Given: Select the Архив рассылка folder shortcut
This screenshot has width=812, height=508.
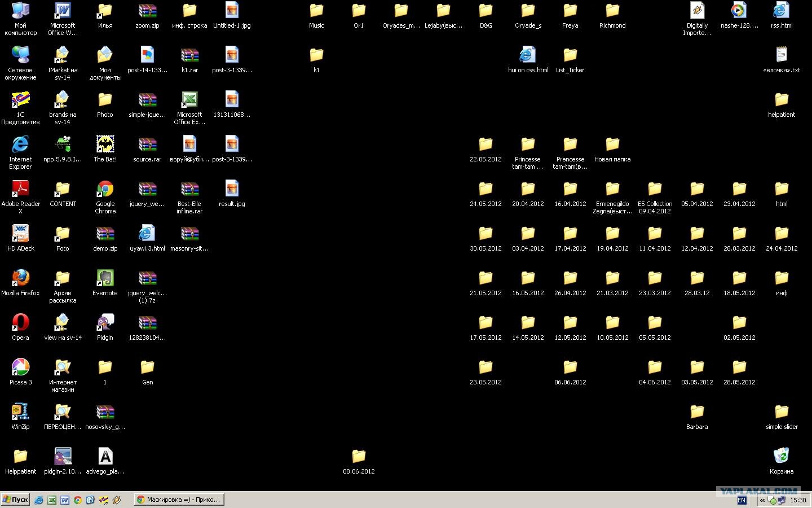Looking at the screenshot, I should coord(63,286).
